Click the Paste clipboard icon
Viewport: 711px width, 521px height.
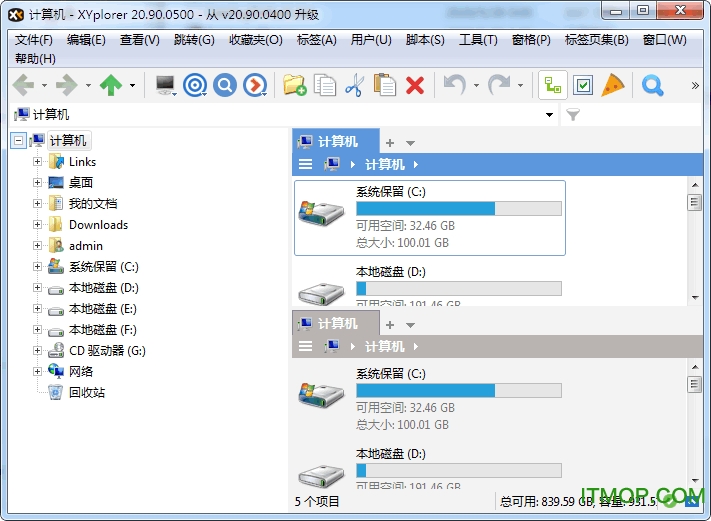pos(385,85)
